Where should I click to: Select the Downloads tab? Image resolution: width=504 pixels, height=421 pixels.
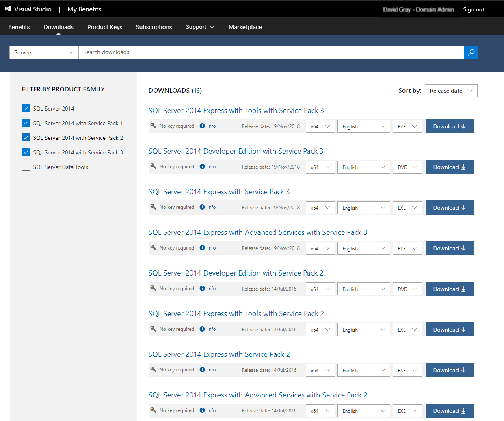coord(58,27)
